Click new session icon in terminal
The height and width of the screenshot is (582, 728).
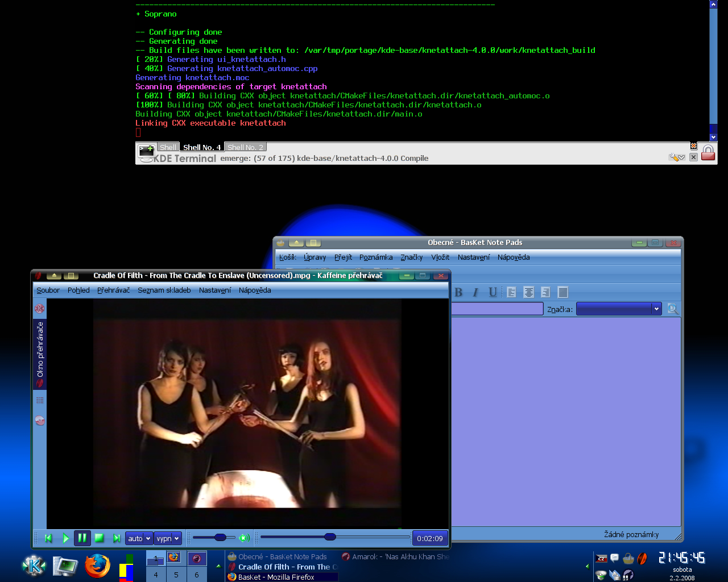tap(147, 151)
